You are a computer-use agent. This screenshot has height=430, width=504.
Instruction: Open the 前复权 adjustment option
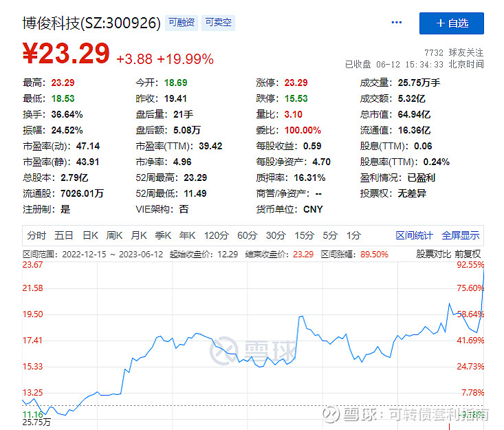click(x=468, y=254)
